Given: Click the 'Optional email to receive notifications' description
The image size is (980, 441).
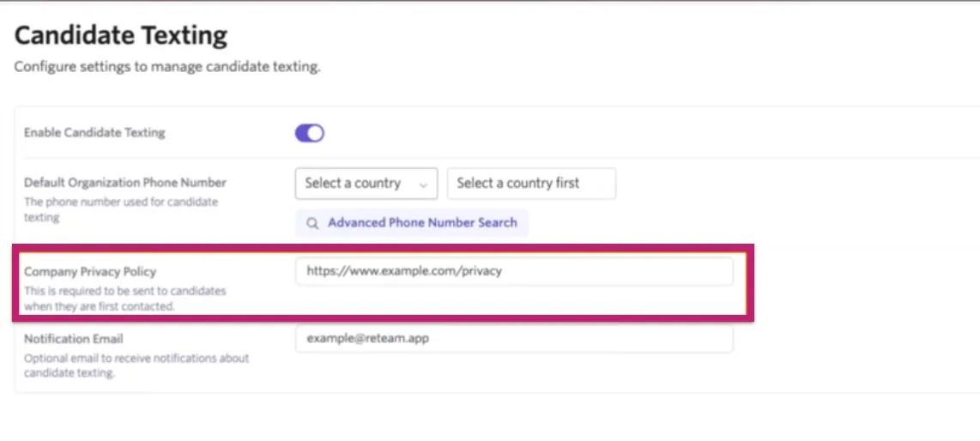Looking at the screenshot, I should (x=137, y=365).
